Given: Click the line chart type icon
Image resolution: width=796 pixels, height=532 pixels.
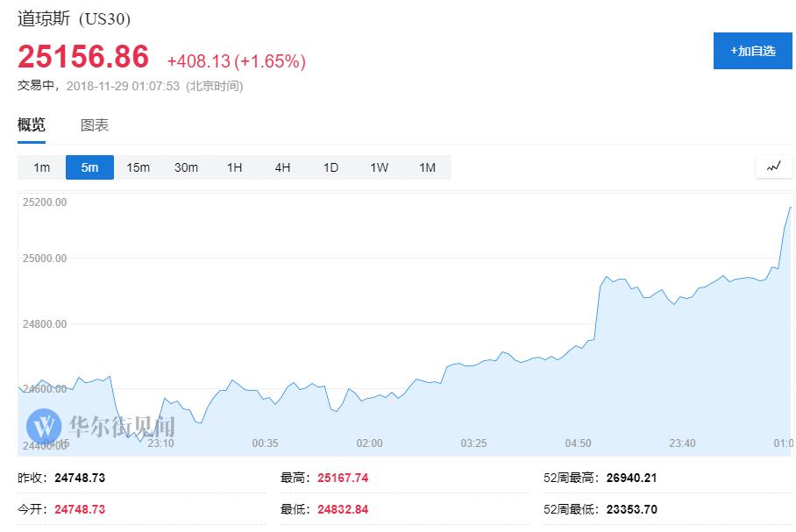Looking at the screenshot, I should coord(773,167).
